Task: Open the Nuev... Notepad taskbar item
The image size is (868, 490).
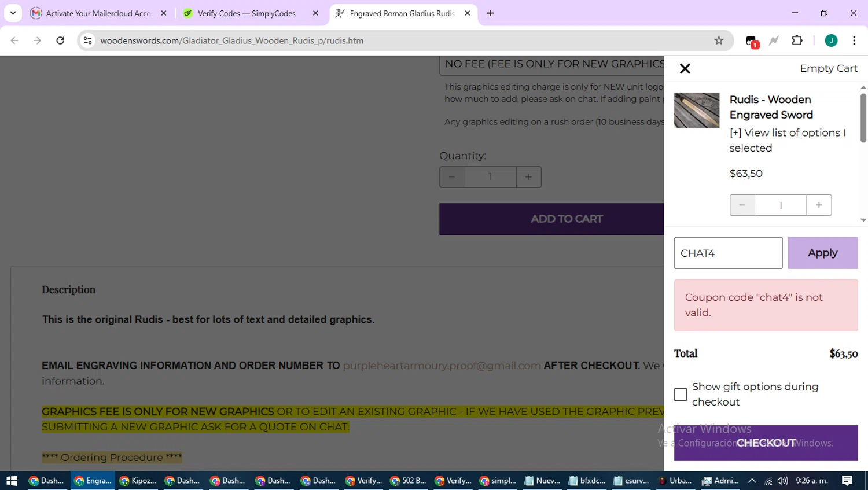Action: coord(543,481)
